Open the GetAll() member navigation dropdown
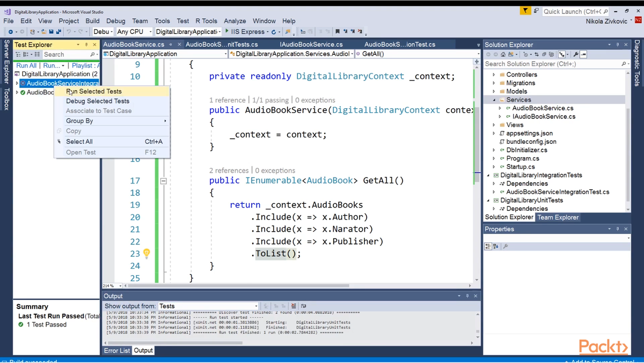The width and height of the screenshot is (644, 363). point(418,54)
